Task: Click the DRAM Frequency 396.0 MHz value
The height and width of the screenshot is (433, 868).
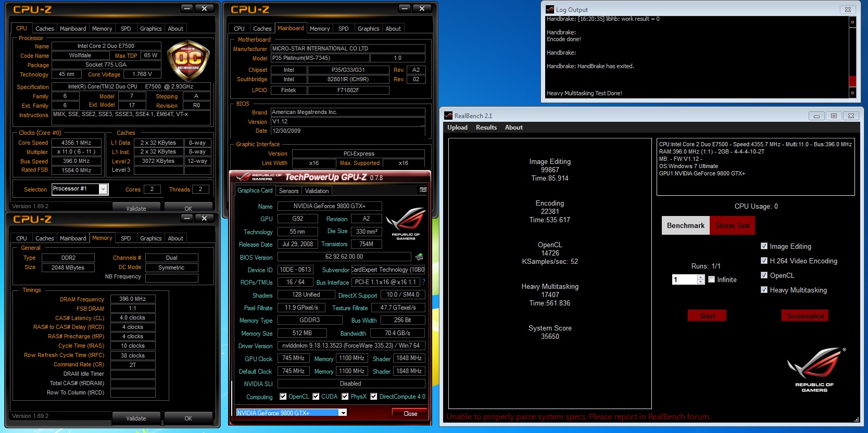Action: coord(133,299)
